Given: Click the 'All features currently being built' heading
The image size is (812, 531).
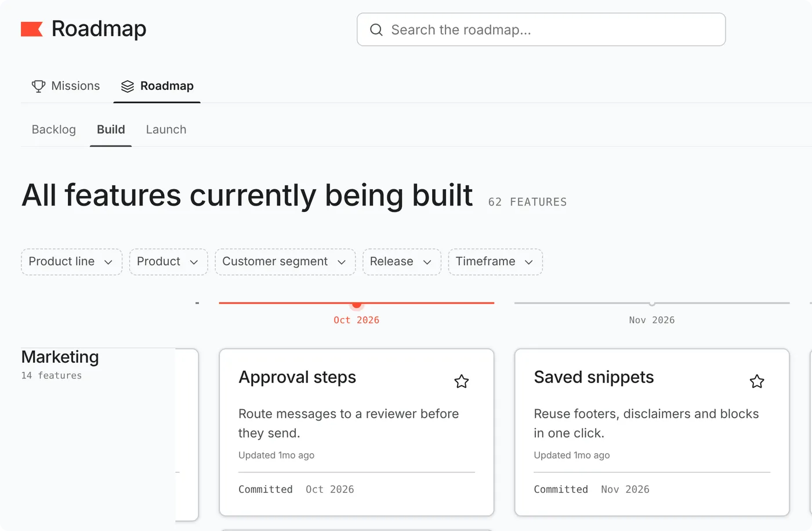Looking at the screenshot, I should 247,195.
